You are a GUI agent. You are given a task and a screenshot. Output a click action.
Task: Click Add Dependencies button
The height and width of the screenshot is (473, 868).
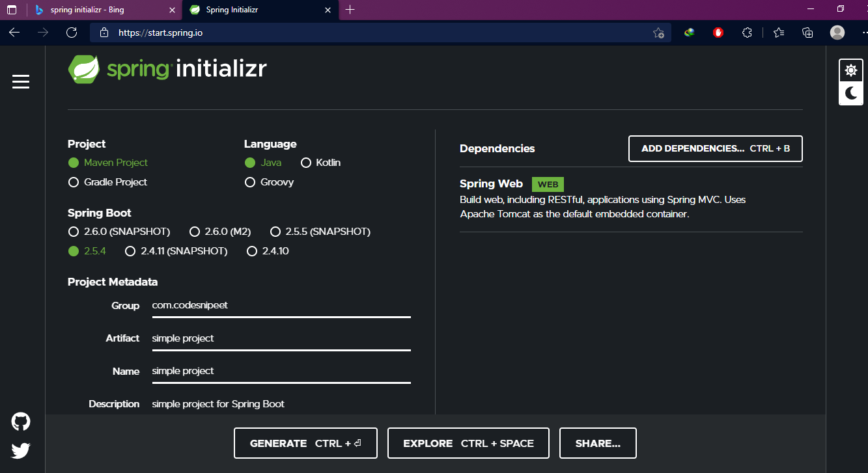click(716, 148)
